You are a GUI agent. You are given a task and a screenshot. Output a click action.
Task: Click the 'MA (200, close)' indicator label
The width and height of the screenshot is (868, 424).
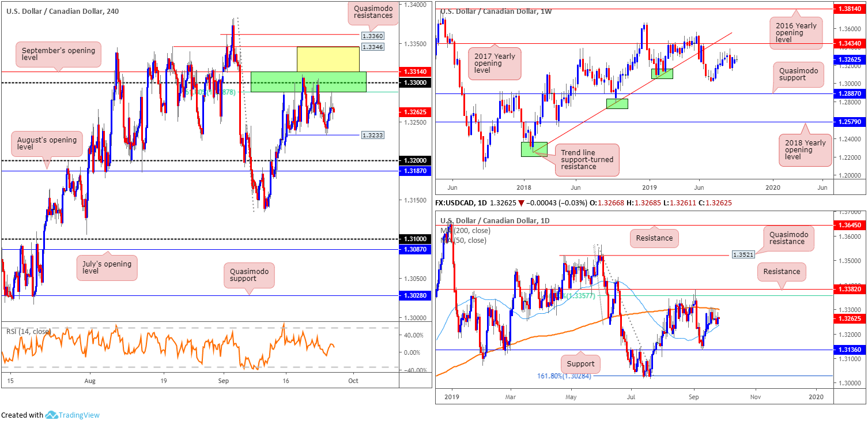coord(465,230)
